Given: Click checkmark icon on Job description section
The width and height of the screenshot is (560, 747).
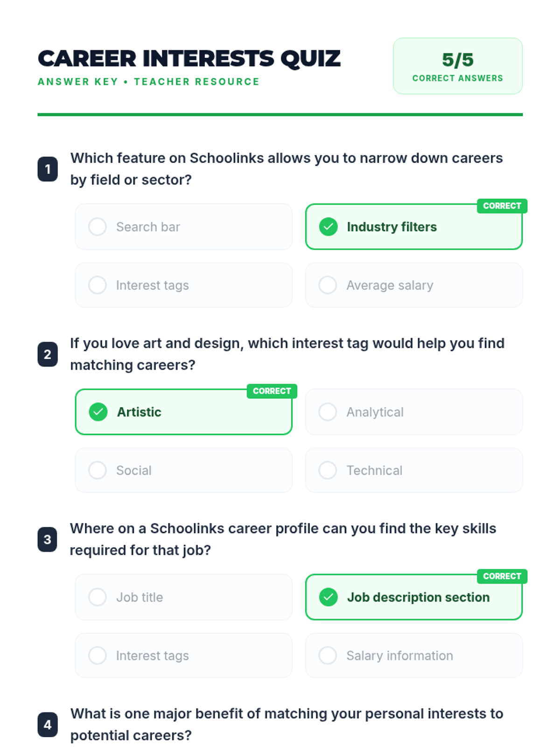Looking at the screenshot, I should pyautogui.click(x=329, y=597).
